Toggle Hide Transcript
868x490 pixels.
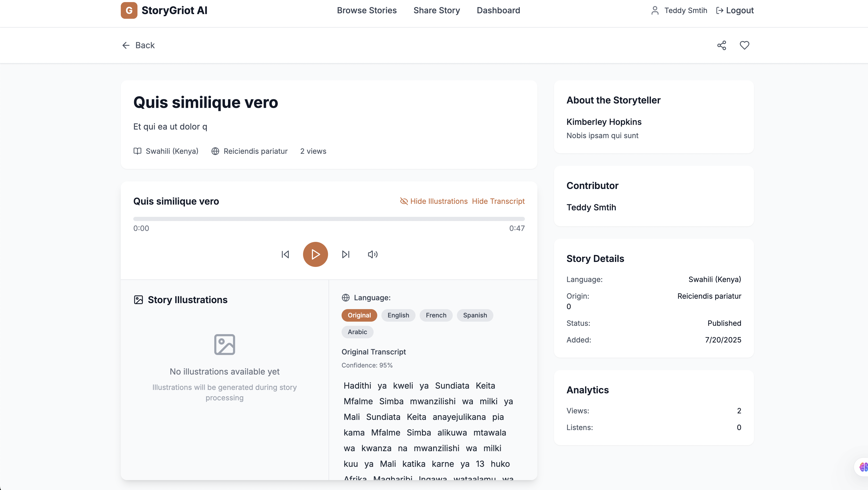coord(498,201)
